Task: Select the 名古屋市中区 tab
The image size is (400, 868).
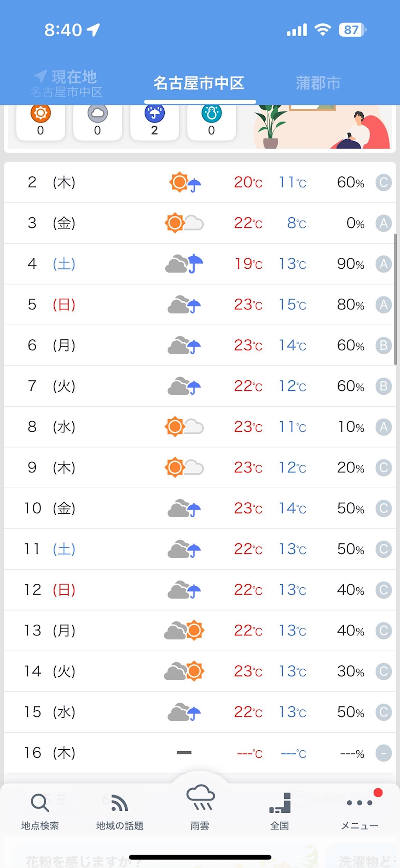Action: 199,83
